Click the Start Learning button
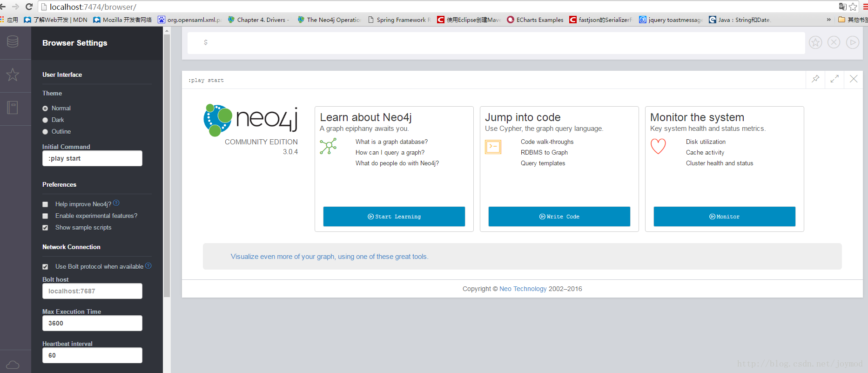The width and height of the screenshot is (868, 373). [x=394, y=217]
